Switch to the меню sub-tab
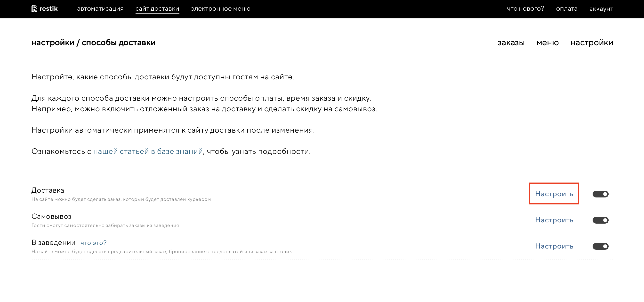 point(547,43)
